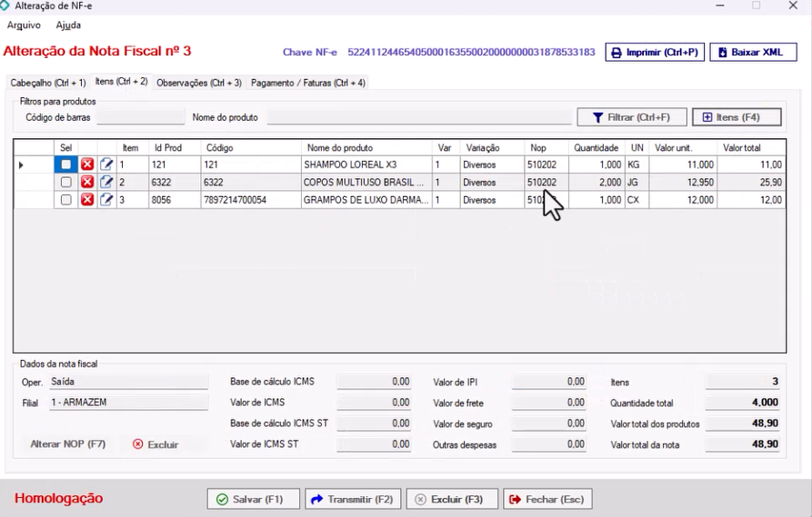Screen dimensions: 812x517
Task: Save the invoice with Salvar (F1)
Action: (250, 499)
